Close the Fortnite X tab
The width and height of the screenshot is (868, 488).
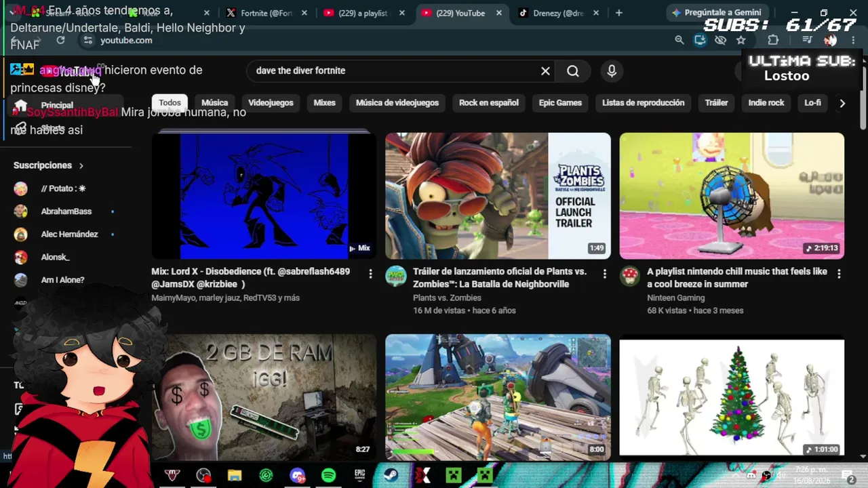tap(304, 13)
